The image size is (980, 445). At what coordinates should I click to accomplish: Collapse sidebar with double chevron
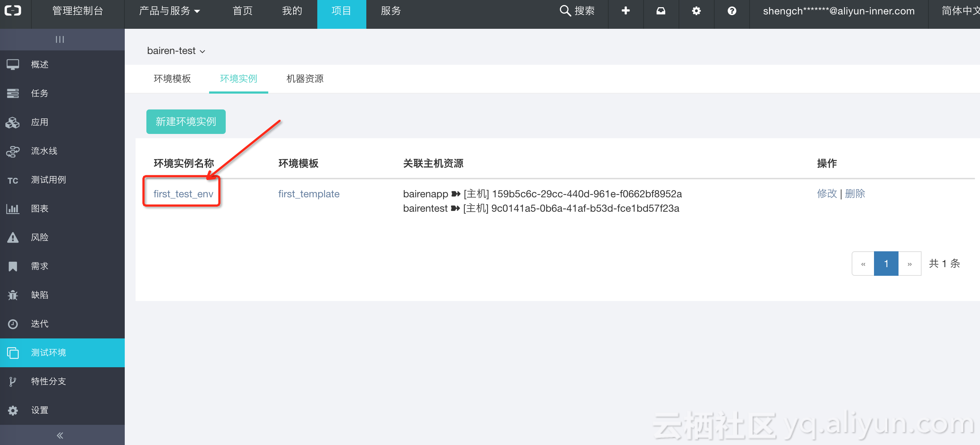tap(60, 436)
